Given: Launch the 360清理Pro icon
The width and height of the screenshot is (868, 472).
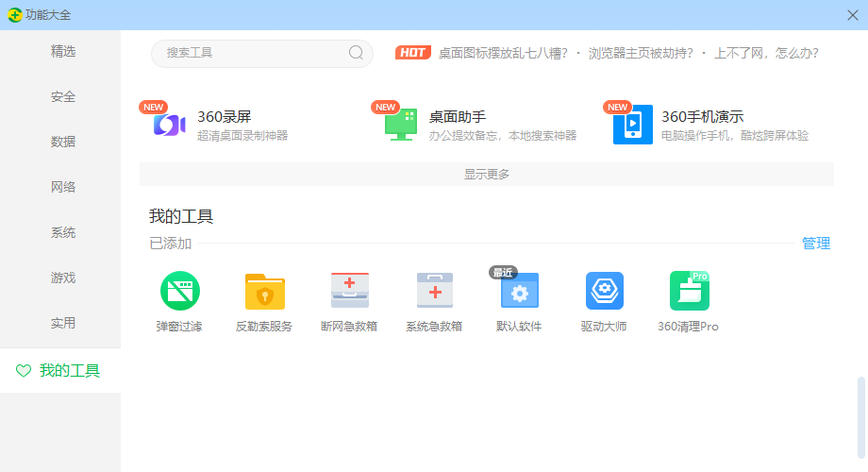Looking at the screenshot, I should click(689, 291).
